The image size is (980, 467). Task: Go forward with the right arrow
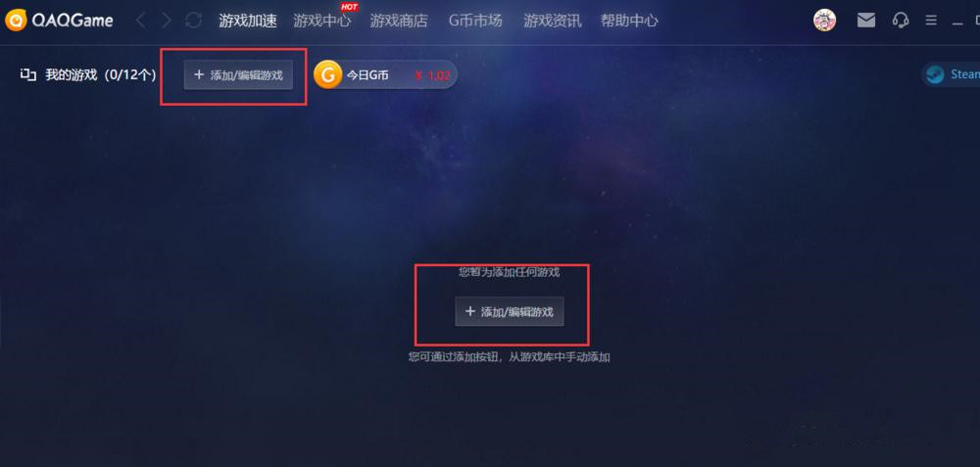tap(167, 21)
